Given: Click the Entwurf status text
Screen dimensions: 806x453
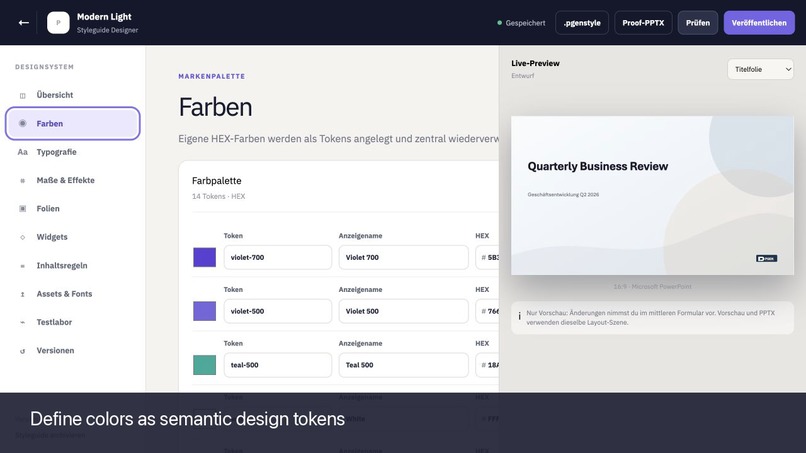Looking at the screenshot, I should point(522,76).
